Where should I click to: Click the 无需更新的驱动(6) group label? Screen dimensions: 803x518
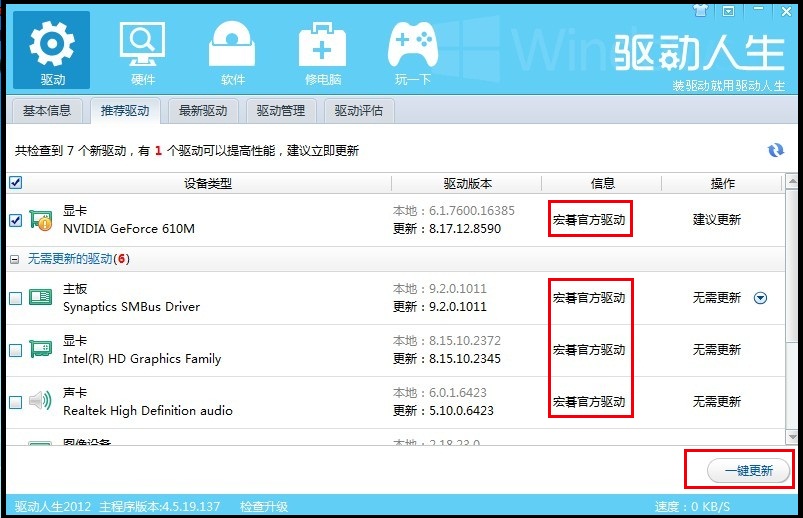pos(78,259)
